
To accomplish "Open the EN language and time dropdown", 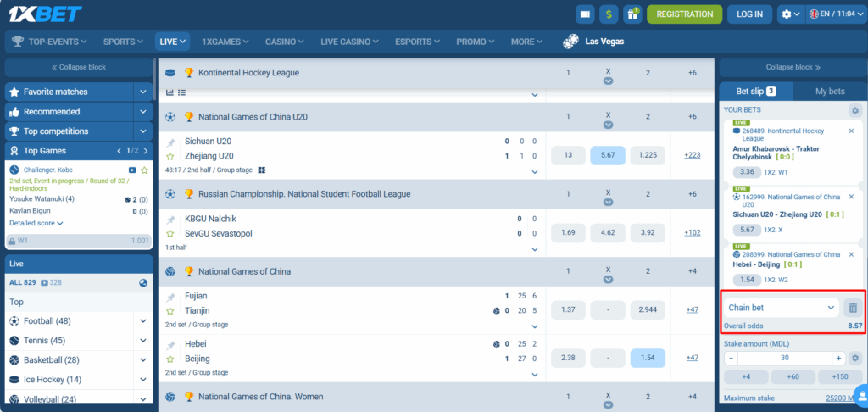I will [x=834, y=14].
